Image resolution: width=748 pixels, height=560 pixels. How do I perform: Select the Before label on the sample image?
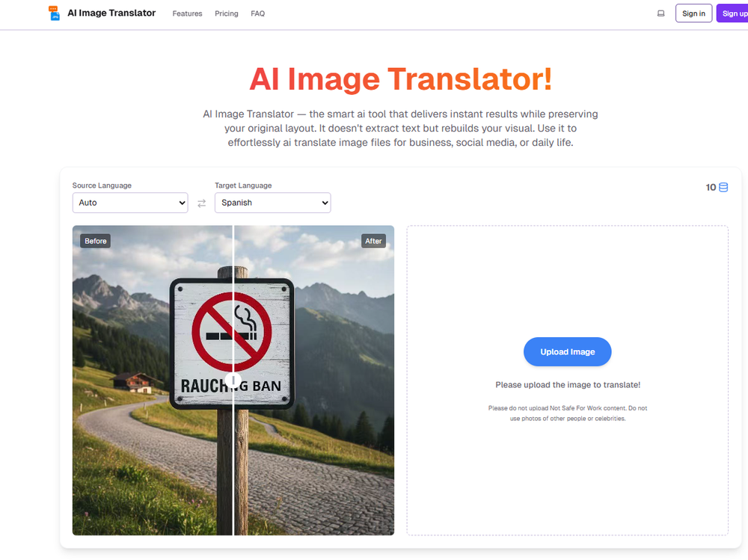95,241
